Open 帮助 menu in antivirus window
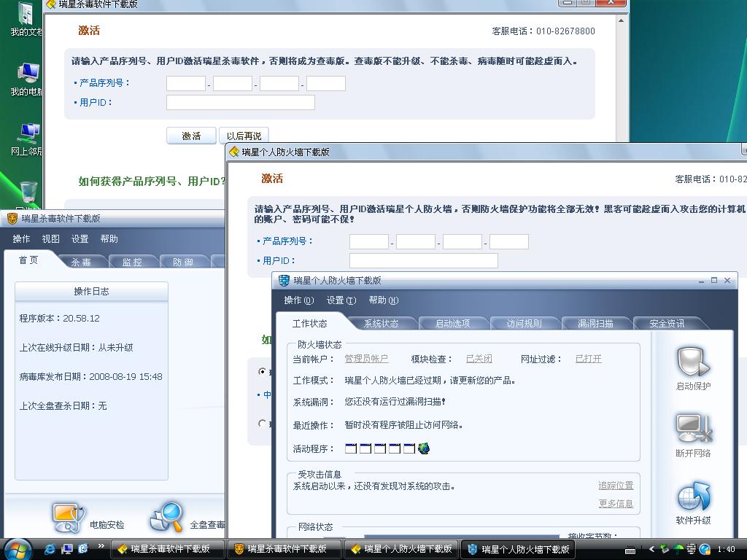The image size is (747, 560). tap(109, 239)
